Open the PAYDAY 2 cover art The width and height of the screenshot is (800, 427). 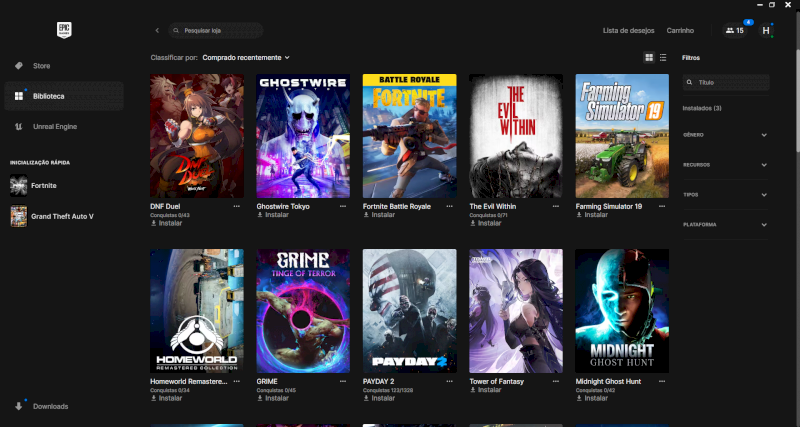pyautogui.click(x=410, y=311)
